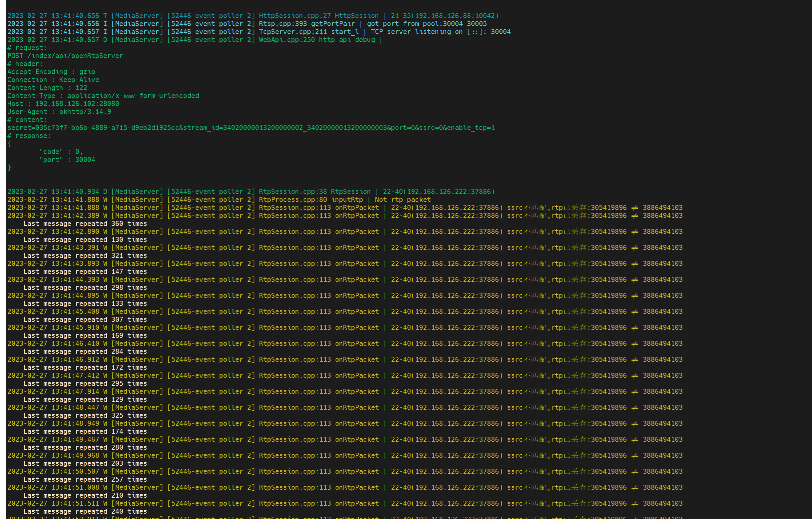This screenshot has height=519, width=812.
Task: Click the Last message repeated 360 times line
Action: [85, 223]
